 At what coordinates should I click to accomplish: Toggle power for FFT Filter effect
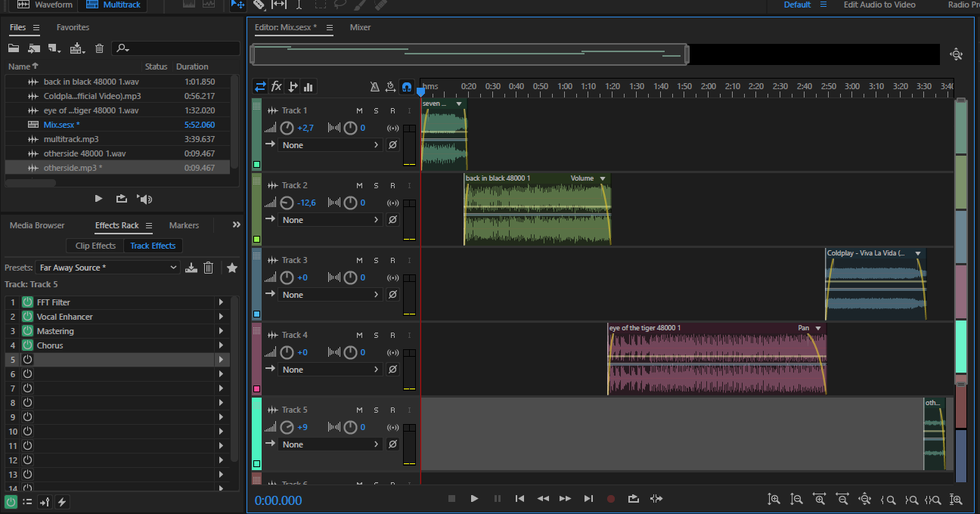pos(27,302)
